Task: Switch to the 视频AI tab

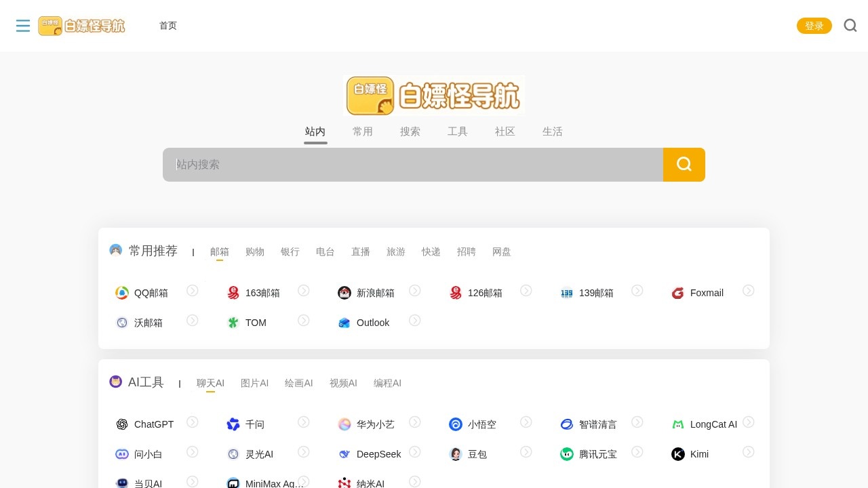Action: [x=343, y=383]
